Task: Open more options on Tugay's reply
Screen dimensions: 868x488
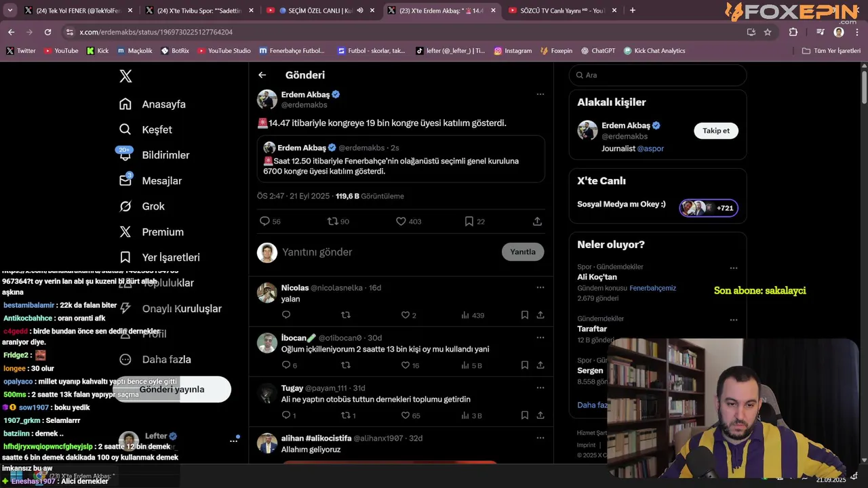Action: coord(540,388)
